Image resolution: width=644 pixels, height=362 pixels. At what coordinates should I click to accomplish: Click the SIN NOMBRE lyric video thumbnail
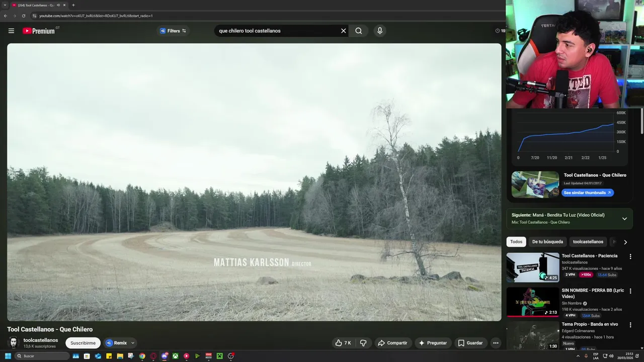(x=533, y=302)
